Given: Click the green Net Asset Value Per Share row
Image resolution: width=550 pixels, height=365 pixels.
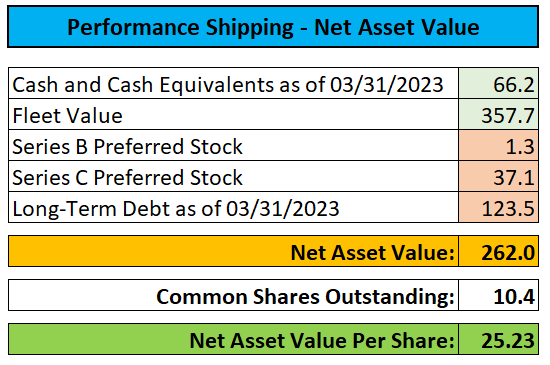Looking at the screenshot, I should pos(274,339).
